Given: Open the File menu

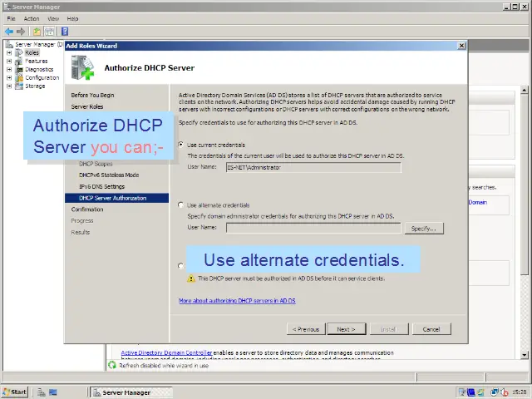Looking at the screenshot, I should (x=11, y=18).
